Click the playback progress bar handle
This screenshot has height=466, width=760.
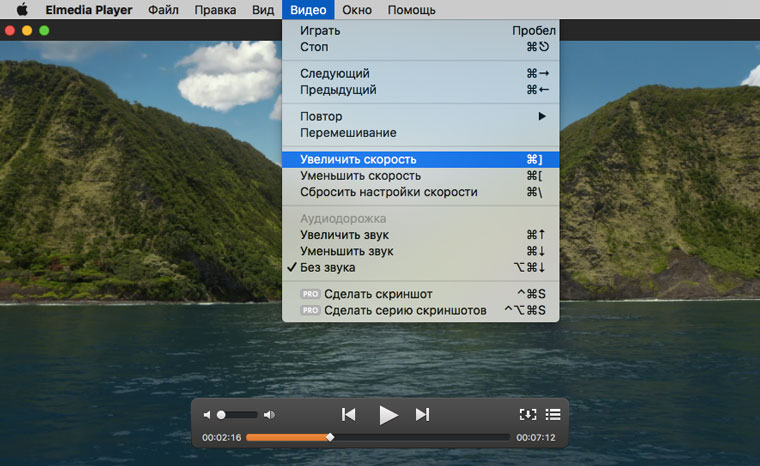[x=330, y=437]
